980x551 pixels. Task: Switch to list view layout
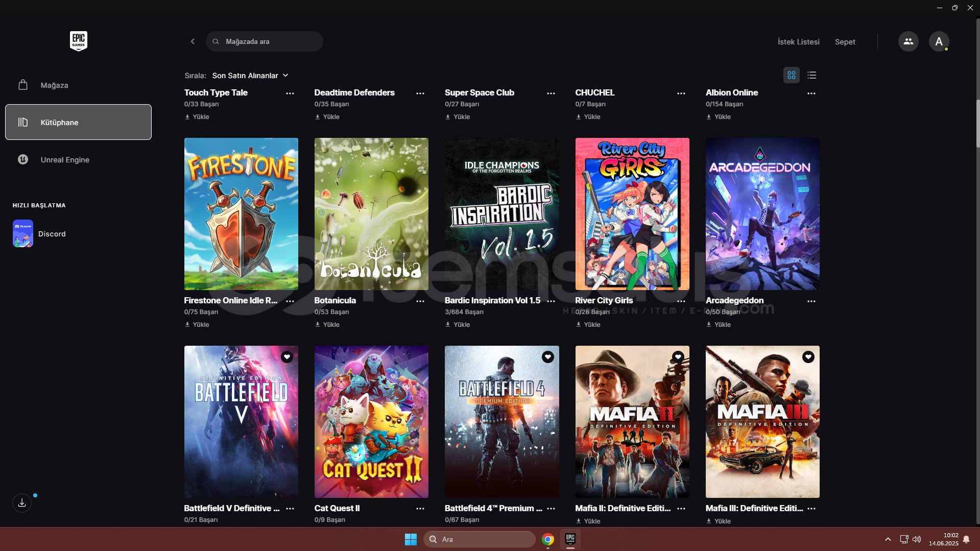coord(811,75)
